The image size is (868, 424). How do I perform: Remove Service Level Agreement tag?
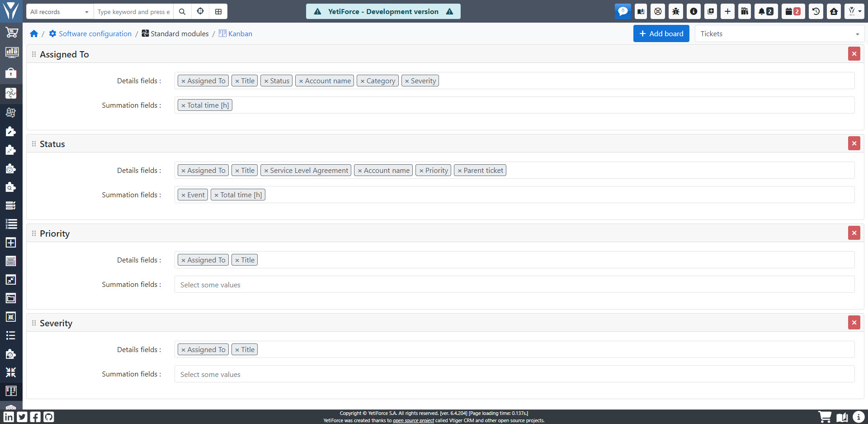pyautogui.click(x=266, y=171)
